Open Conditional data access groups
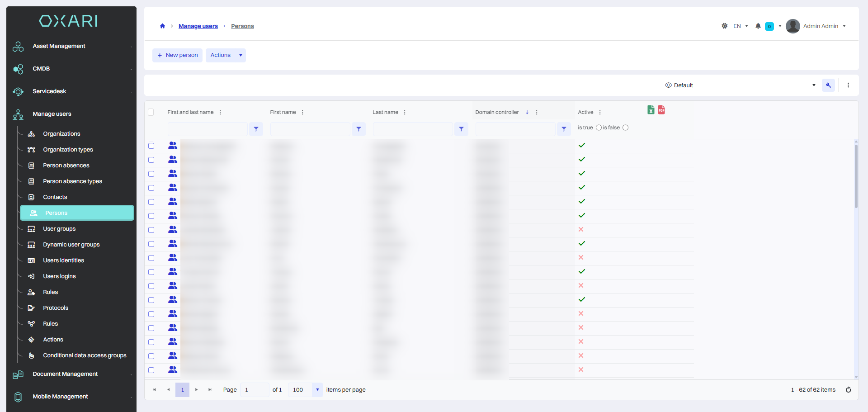Screen dimensions: 868x412 85,355
